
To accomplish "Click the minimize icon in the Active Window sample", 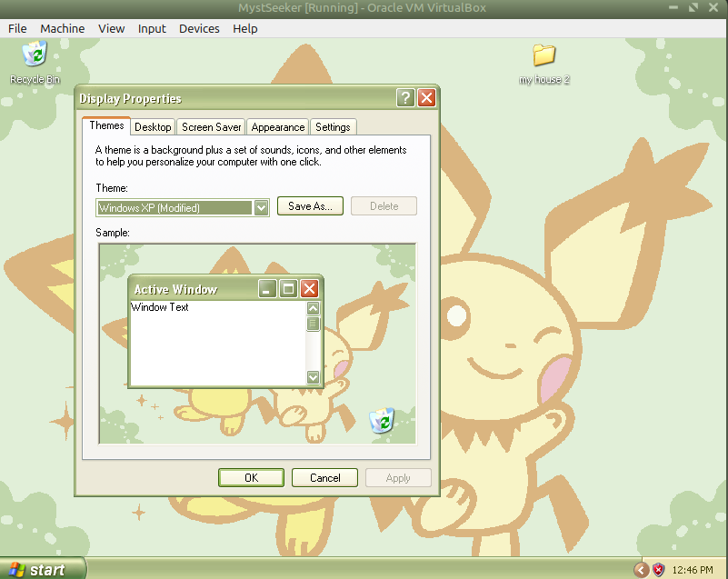I will (266, 288).
